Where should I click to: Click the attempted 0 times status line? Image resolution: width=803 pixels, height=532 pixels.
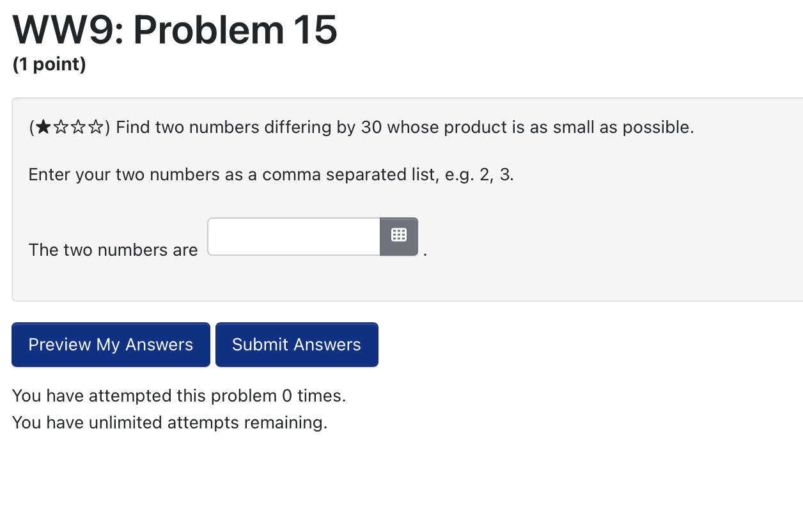(x=179, y=396)
